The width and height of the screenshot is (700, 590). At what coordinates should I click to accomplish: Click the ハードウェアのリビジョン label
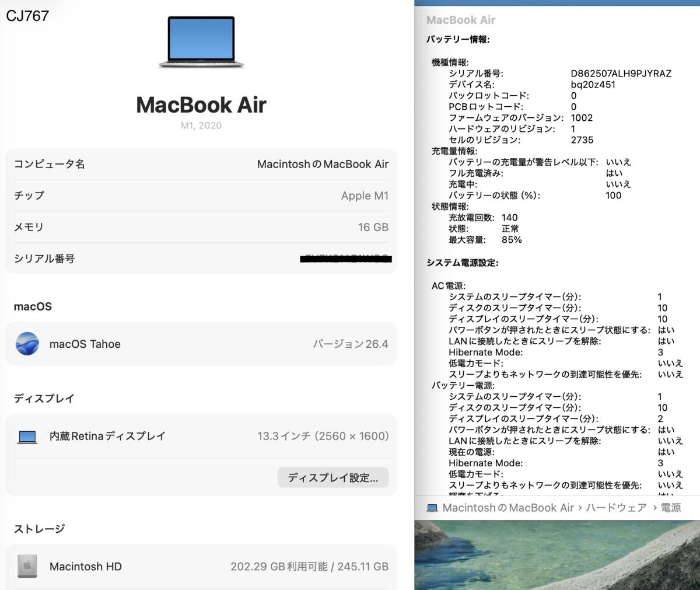[502, 129]
